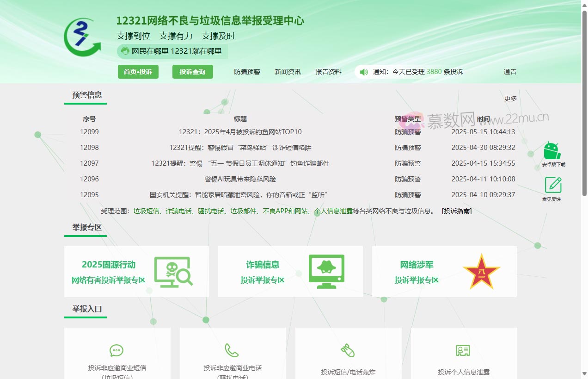This screenshot has width=588, height=379.
Task: Click the ID card icon for personal info leaks
Action: [464, 351]
